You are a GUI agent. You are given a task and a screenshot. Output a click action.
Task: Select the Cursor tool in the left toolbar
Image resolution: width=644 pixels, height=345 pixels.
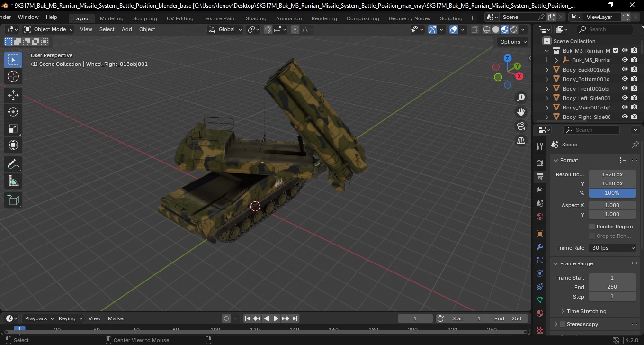[13, 76]
